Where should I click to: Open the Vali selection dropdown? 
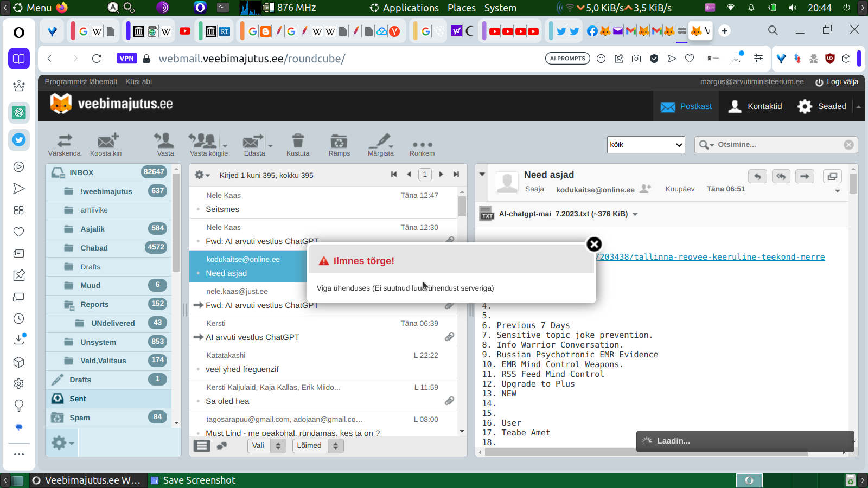266,446
